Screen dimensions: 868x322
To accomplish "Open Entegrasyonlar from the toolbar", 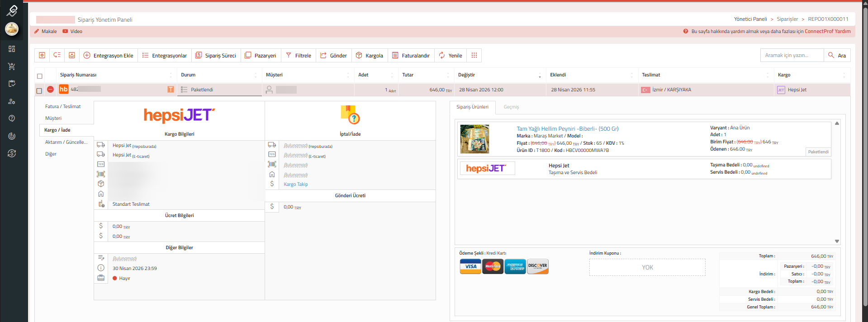I will [x=165, y=55].
